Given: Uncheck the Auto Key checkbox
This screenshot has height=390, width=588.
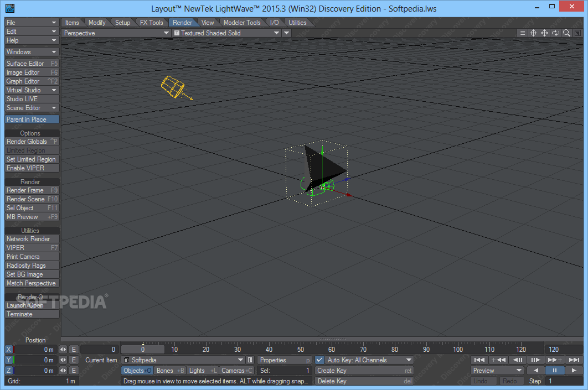Looking at the screenshot, I should [319, 360].
